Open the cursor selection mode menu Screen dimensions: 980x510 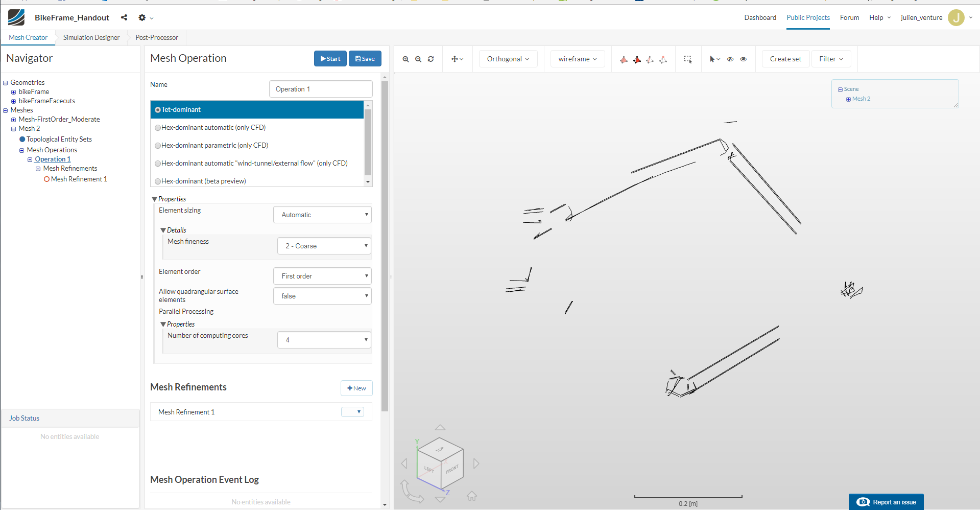[714, 59]
